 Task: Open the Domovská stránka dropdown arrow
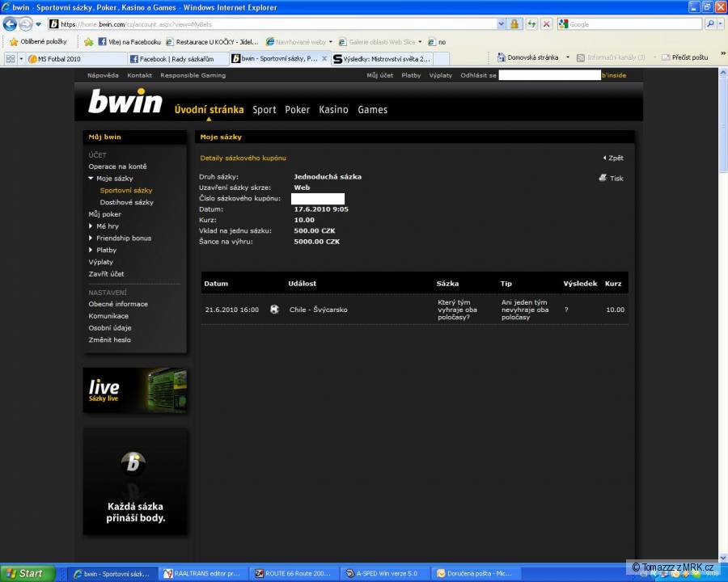pyautogui.click(x=568, y=58)
